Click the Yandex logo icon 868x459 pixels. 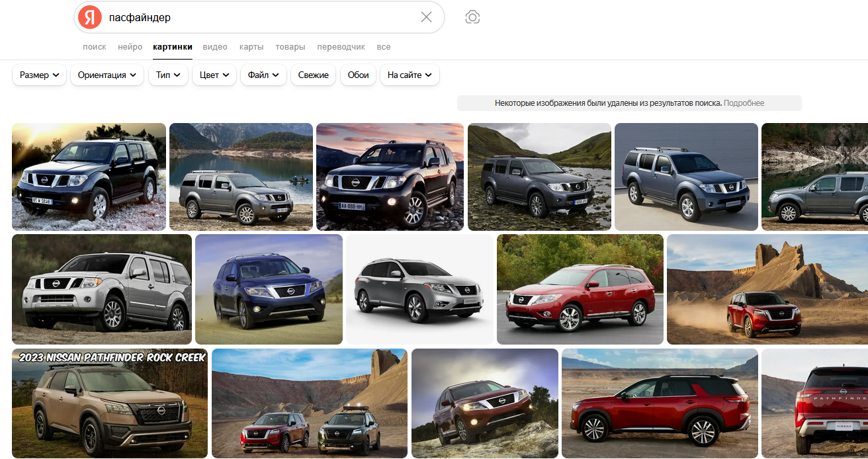90,17
